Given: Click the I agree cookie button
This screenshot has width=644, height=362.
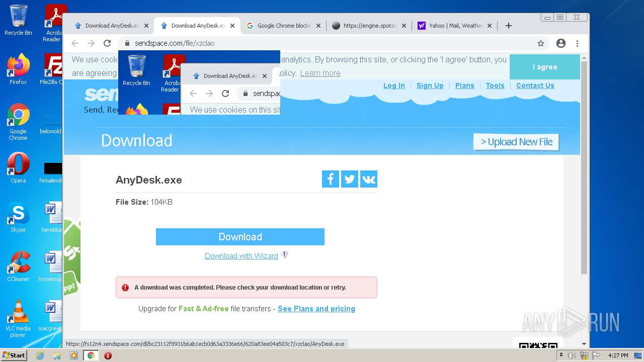Looking at the screenshot, I should [545, 67].
